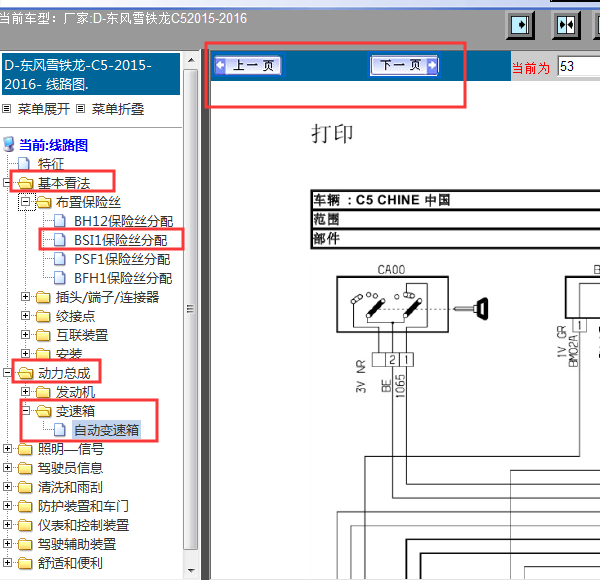Click folder icon of 舒适和便利
Image resolution: width=600 pixels, height=580 pixels.
click(x=25, y=562)
